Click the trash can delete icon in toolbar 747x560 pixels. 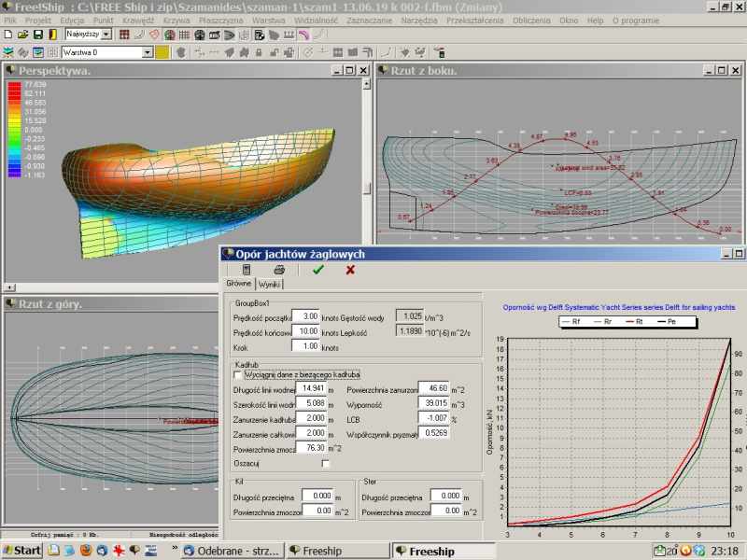[x=439, y=52]
